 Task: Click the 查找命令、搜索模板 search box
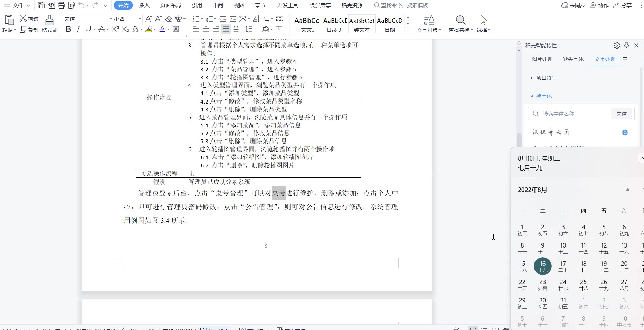[401, 5]
